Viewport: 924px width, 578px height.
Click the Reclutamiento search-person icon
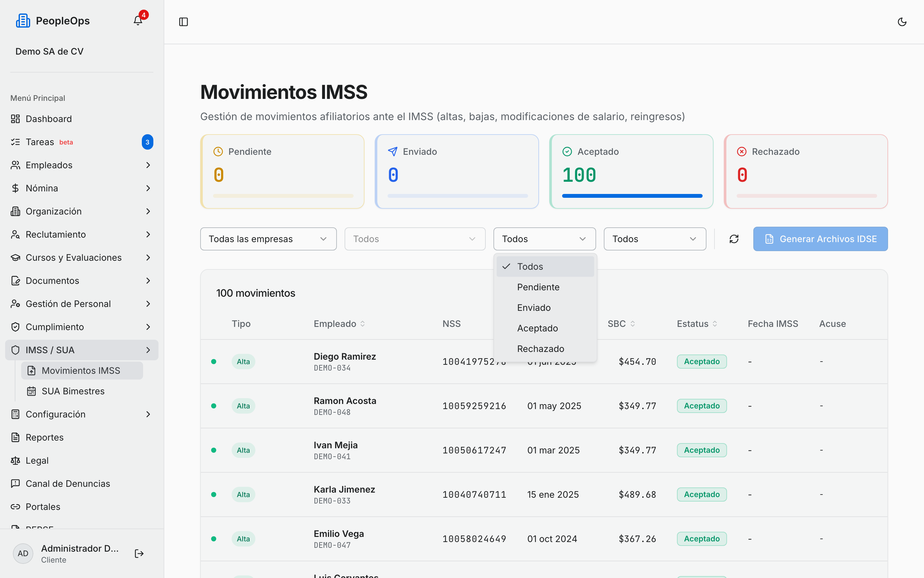click(15, 234)
